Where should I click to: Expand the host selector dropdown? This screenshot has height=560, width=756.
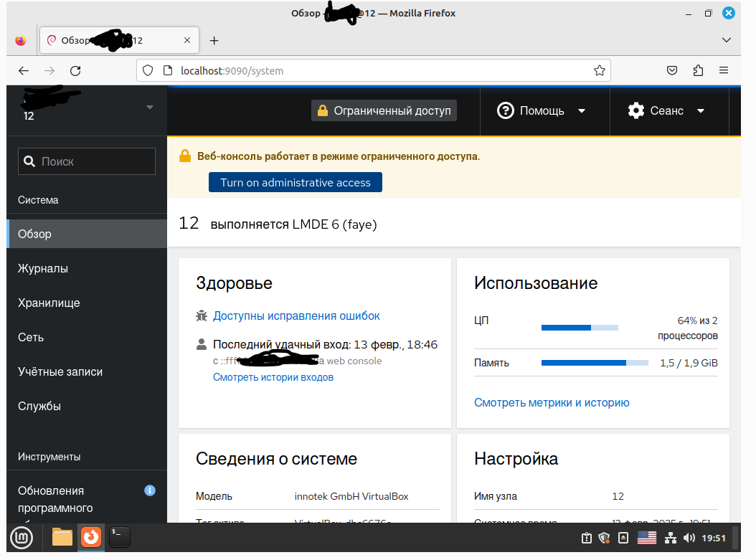point(150,107)
